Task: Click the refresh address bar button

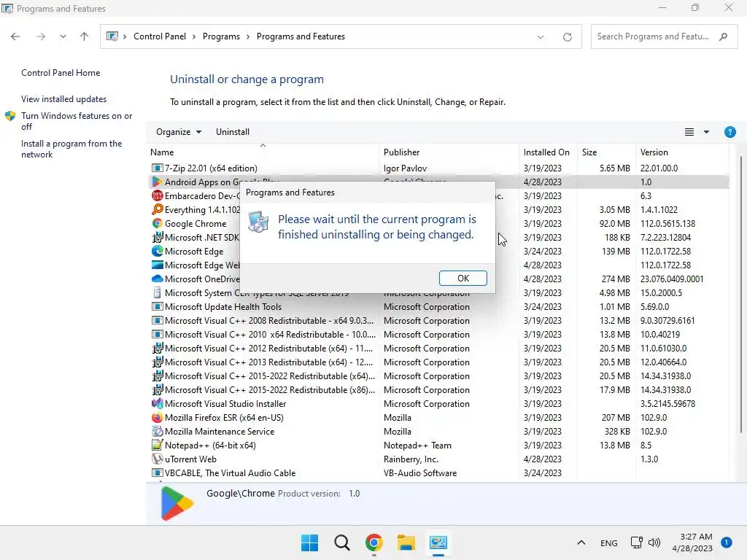Action: 567,36
